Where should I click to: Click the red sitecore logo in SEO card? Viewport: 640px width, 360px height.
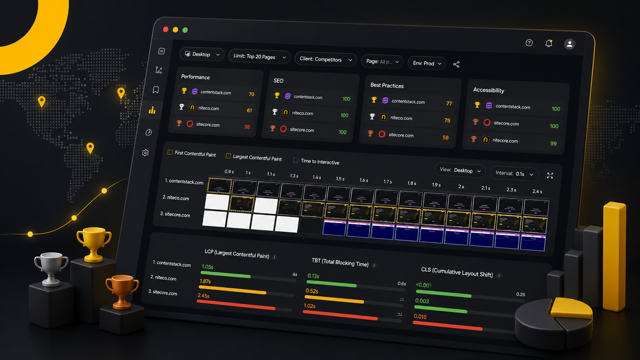tap(283, 129)
